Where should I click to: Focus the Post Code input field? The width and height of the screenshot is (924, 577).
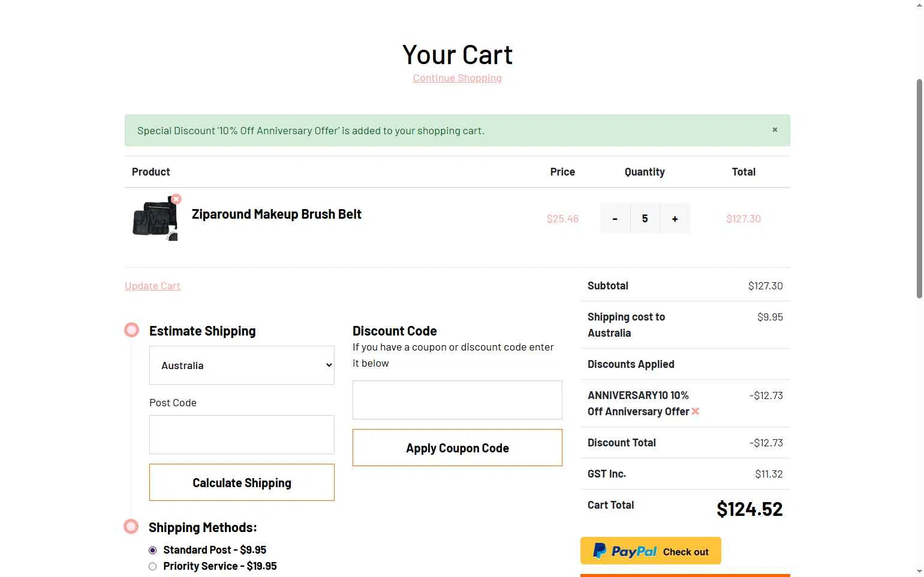pos(242,434)
